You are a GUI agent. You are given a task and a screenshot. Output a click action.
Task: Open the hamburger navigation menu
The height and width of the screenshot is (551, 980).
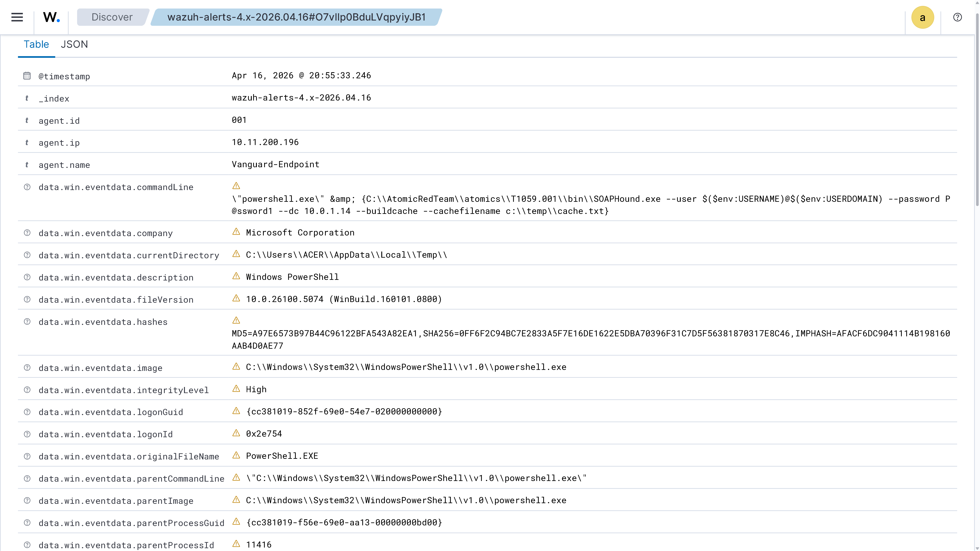point(17,17)
